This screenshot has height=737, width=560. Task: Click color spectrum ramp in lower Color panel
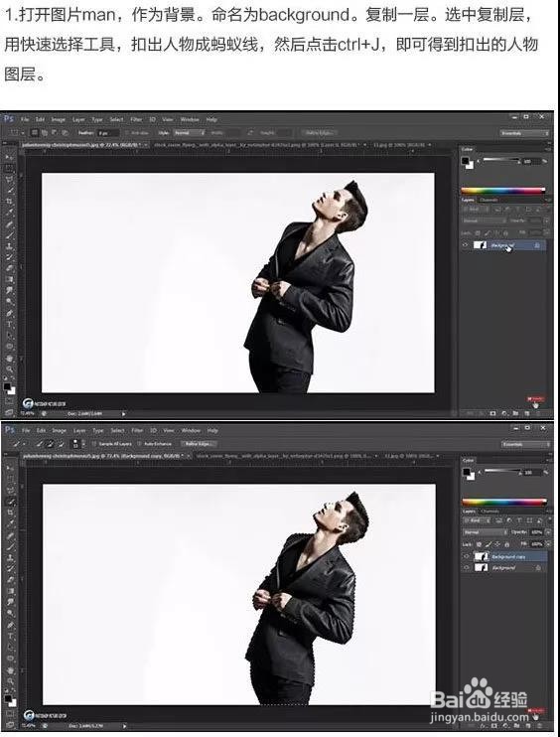point(504,502)
